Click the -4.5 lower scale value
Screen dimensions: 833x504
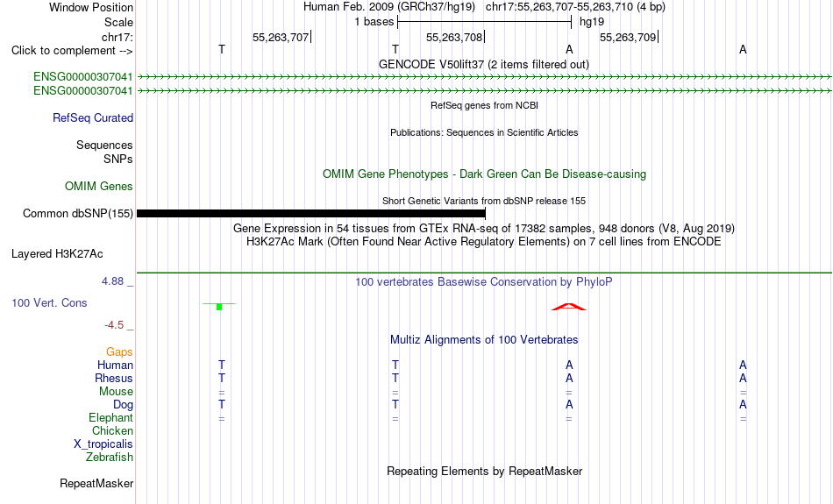(x=114, y=325)
